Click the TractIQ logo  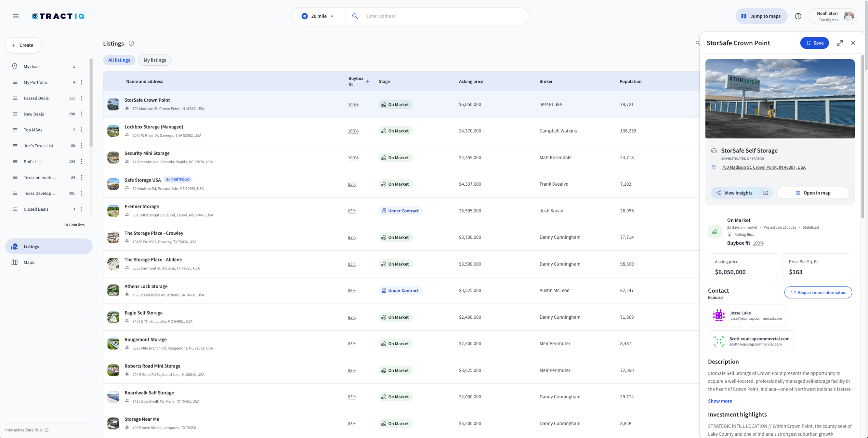tap(58, 16)
